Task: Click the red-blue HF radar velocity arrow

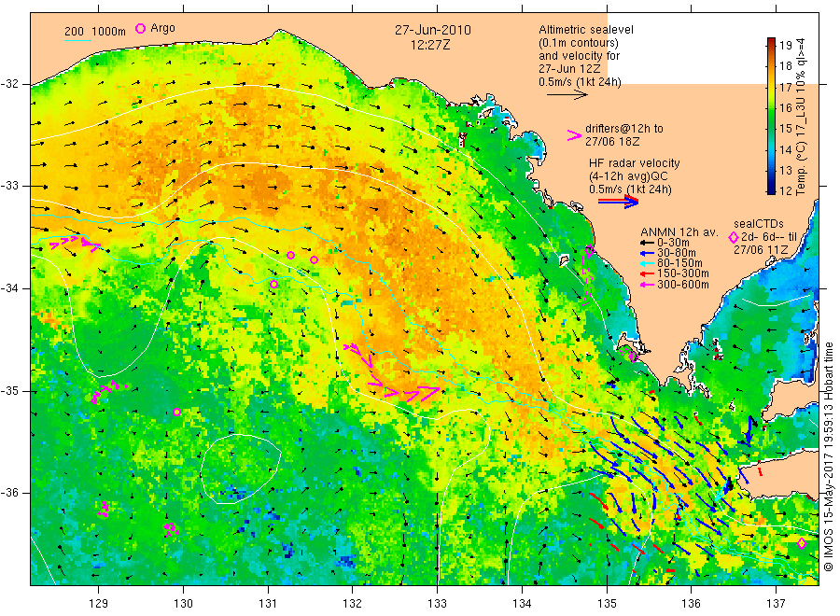Action: pos(618,202)
